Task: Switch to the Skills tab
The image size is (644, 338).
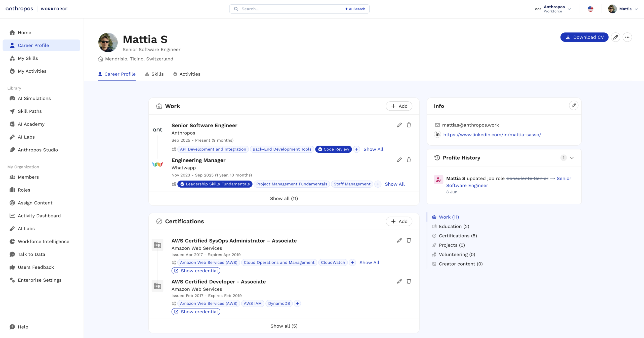Action: pyautogui.click(x=154, y=74)
